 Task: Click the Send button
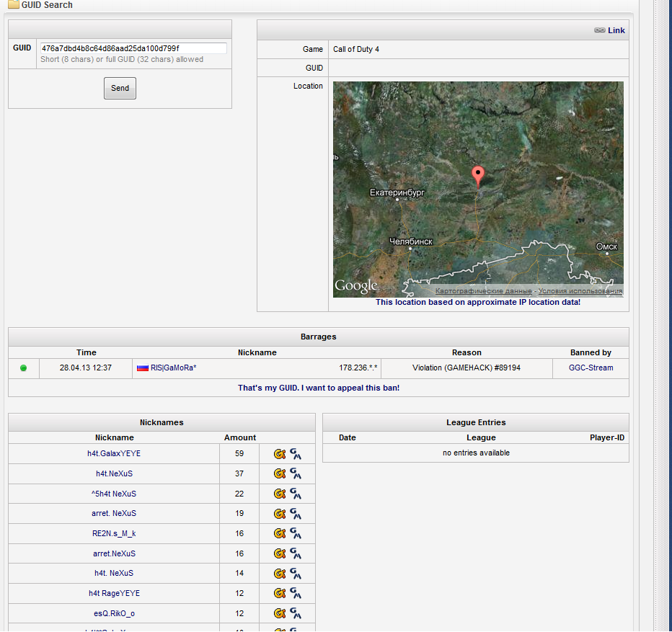120,88
